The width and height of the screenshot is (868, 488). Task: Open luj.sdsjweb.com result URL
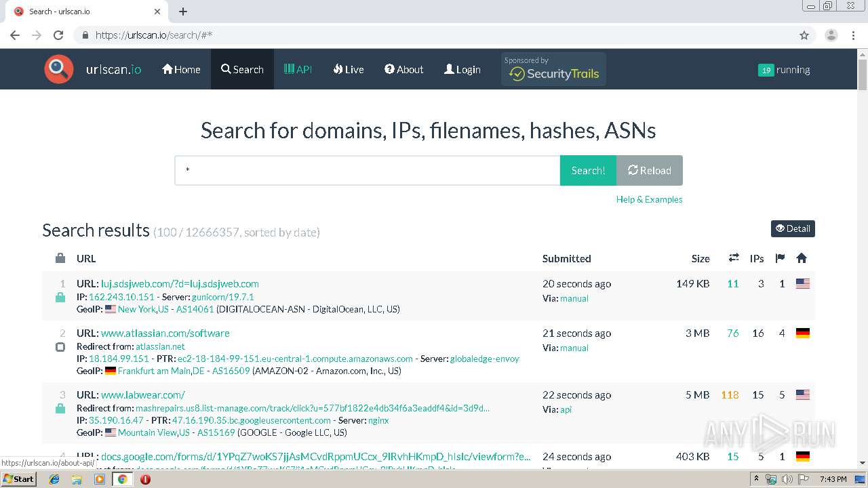(x=180, y=283)
